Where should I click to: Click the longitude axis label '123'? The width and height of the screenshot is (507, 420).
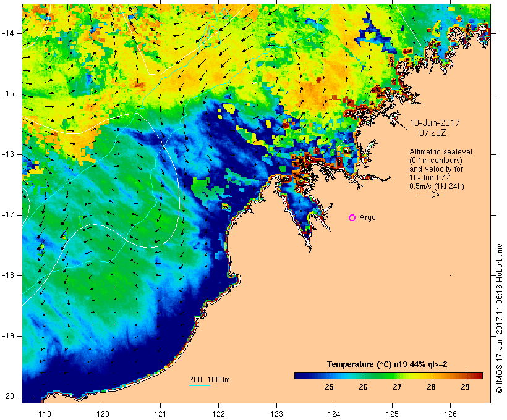pos(276,414)
